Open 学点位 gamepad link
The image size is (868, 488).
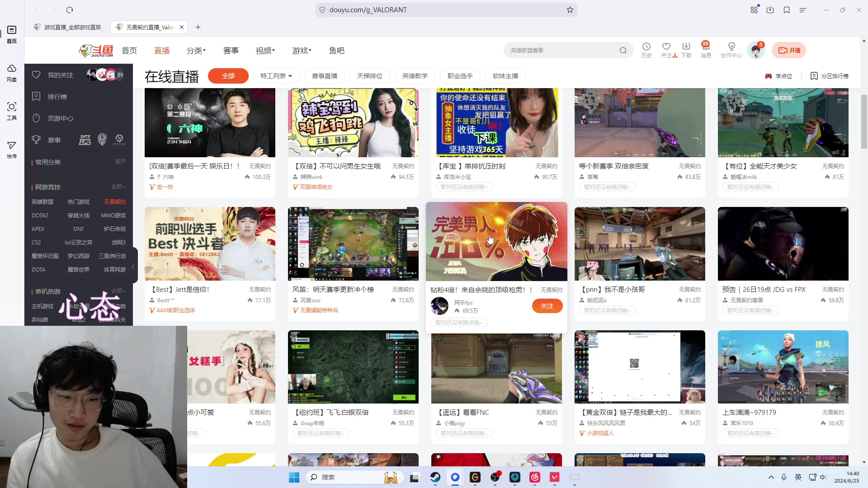[778, 76]
